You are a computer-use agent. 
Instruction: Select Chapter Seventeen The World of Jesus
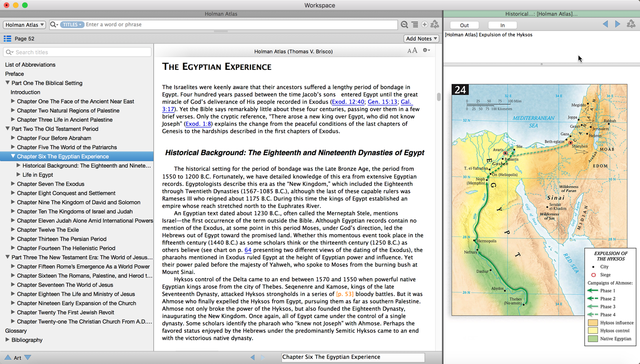[65, 285]
